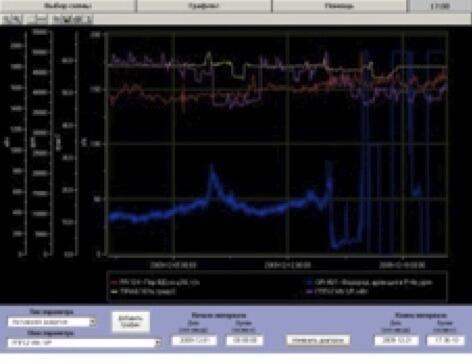Focus the interval end date field

click(x=396, y=340)
